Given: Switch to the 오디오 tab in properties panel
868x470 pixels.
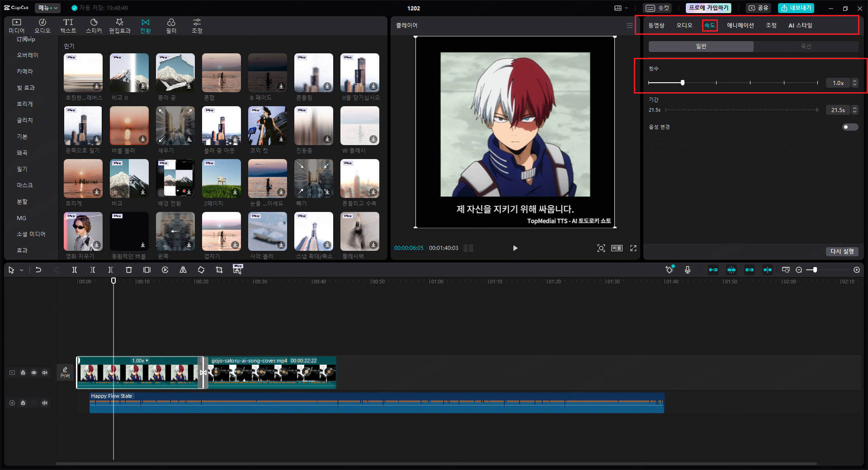Looking at the screenshot, I should [684, 25].
